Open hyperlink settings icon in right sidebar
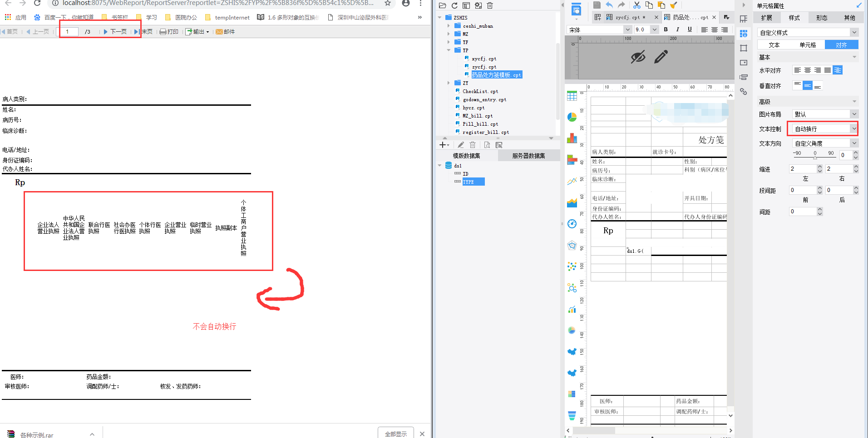 click(x=744, y=91)
